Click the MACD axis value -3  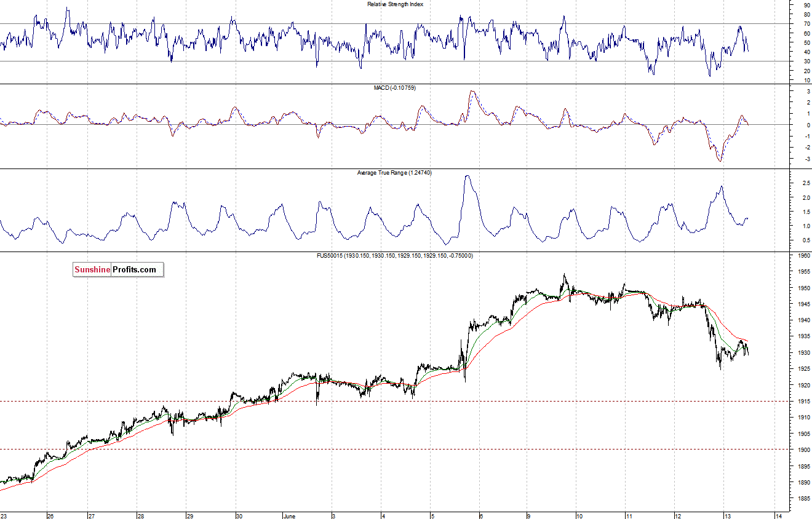tap(806, 159)
